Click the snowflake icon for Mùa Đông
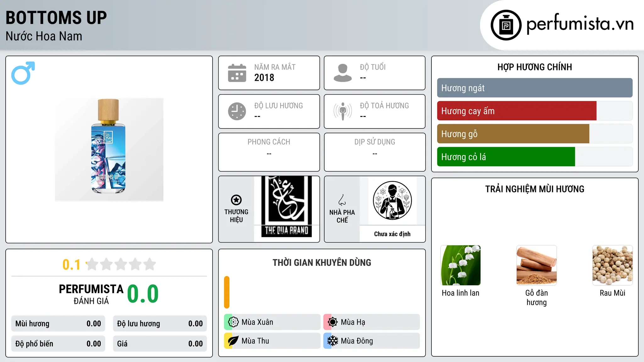Screen dimensions: 644x362 pyautogui.click(x=333, y=341)
